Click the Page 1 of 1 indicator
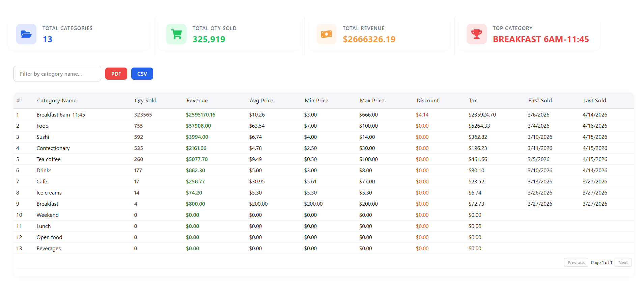The image size is (644, 283). pyautogui.click(x=601, y=262)
